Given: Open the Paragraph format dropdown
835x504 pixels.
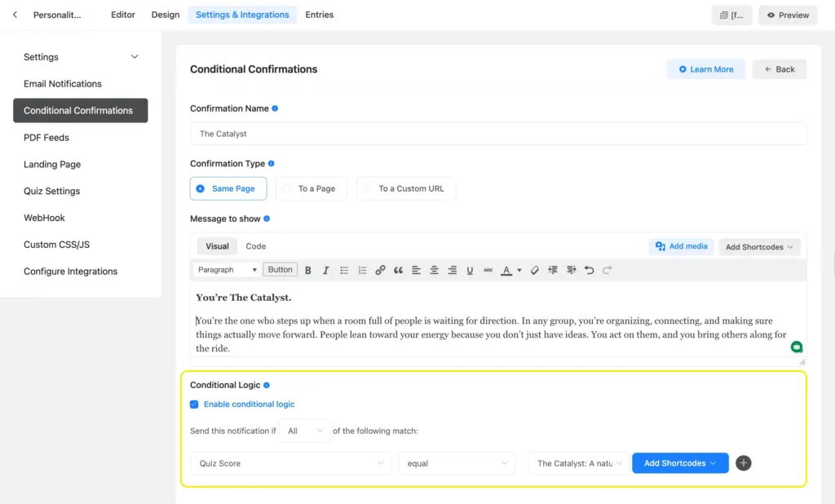Looking at the screenshot, I should 227,270.
